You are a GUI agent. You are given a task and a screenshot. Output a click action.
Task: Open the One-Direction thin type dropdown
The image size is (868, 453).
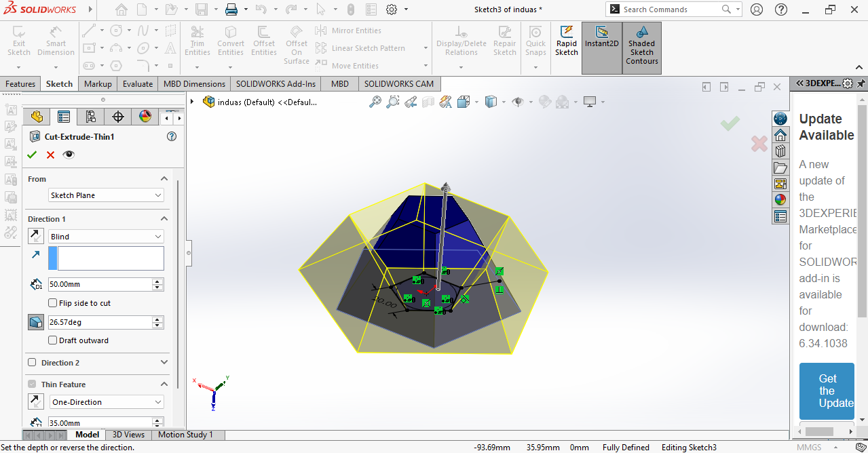click(x=107, y=402)
